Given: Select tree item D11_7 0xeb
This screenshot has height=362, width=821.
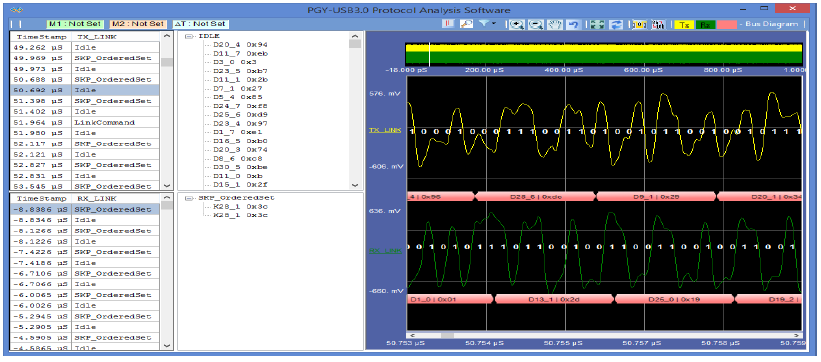Looking at the screenshot, I should tap(240, 53).
